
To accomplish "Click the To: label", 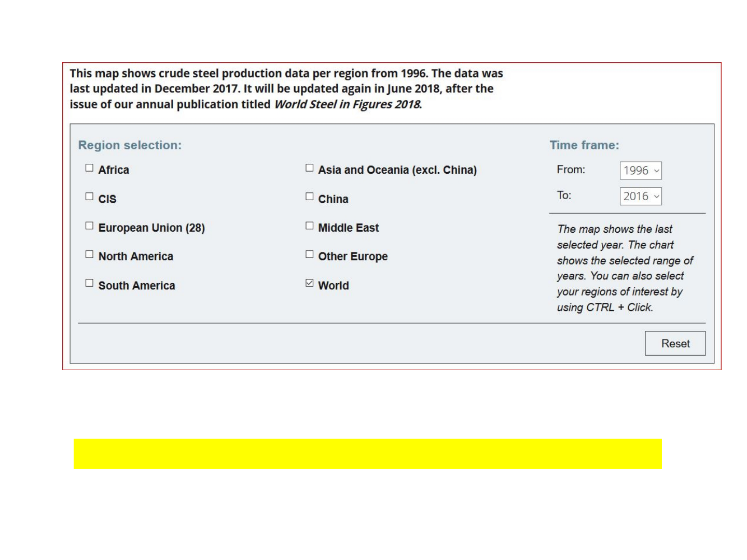I will [x=564, y=195].
